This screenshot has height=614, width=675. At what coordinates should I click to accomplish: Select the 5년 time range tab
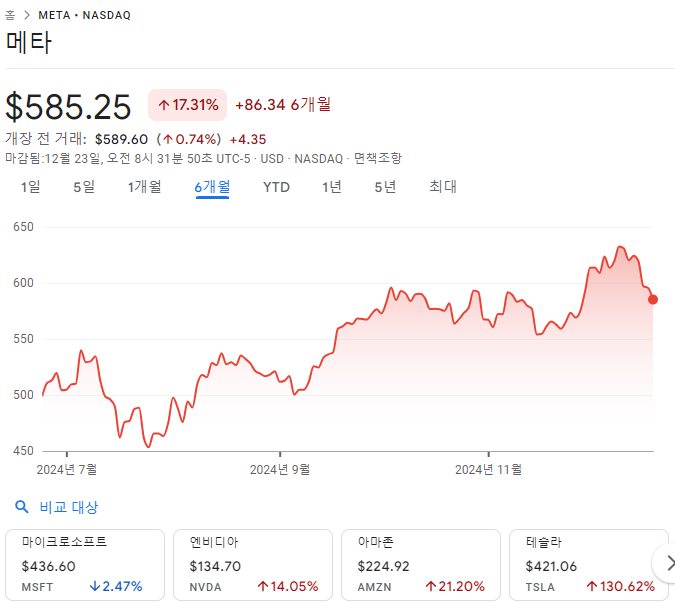point(385,187)
